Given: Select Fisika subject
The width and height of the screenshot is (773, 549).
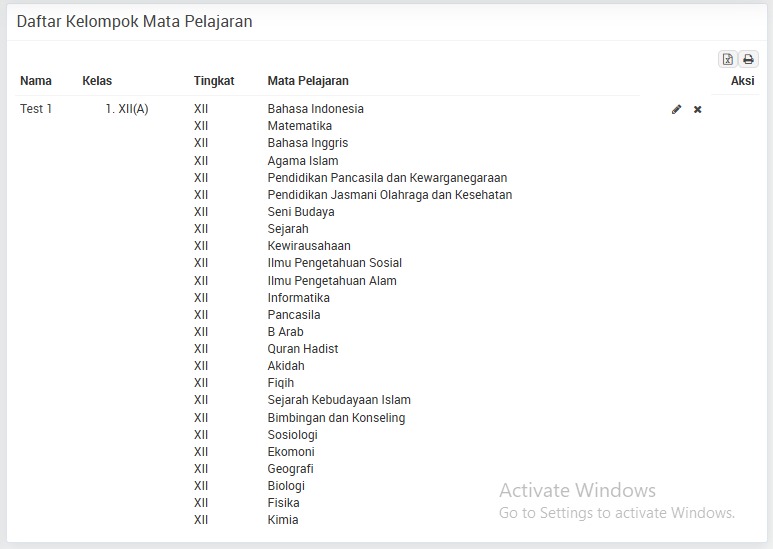Looking at the screenshot, I should click(x=283, y=503).
